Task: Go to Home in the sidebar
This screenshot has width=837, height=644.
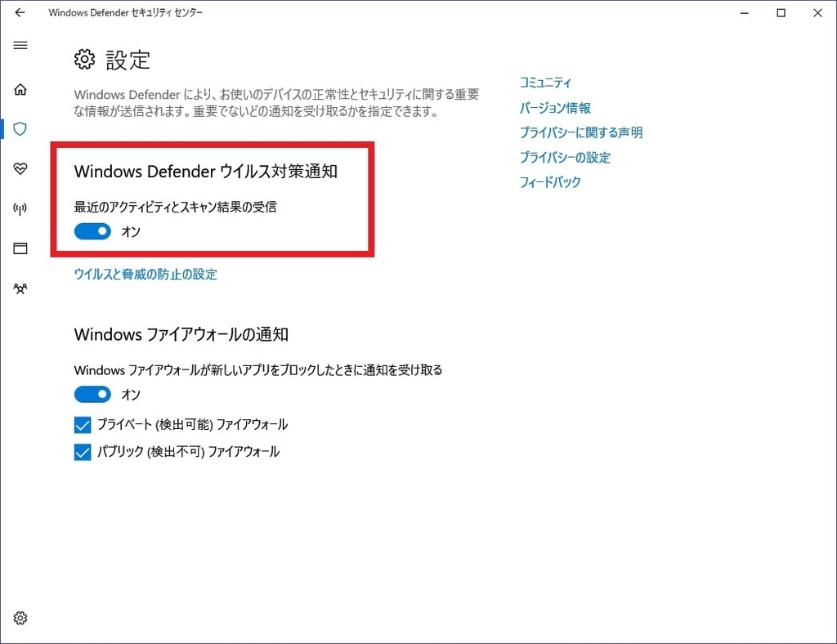Action: 20,89
